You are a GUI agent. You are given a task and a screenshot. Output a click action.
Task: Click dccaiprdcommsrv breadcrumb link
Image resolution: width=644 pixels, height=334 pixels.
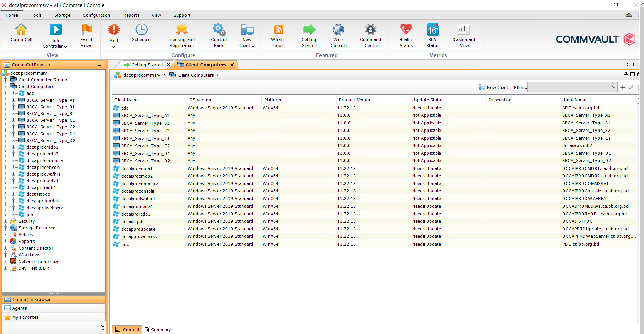pyautogui.click(x=142, y=75)
